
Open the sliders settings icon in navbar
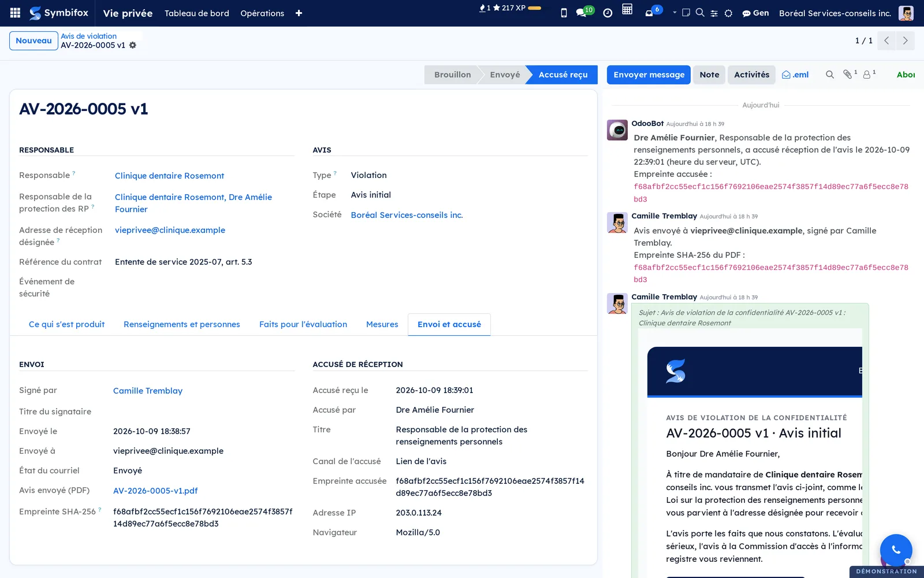[714, 13]
